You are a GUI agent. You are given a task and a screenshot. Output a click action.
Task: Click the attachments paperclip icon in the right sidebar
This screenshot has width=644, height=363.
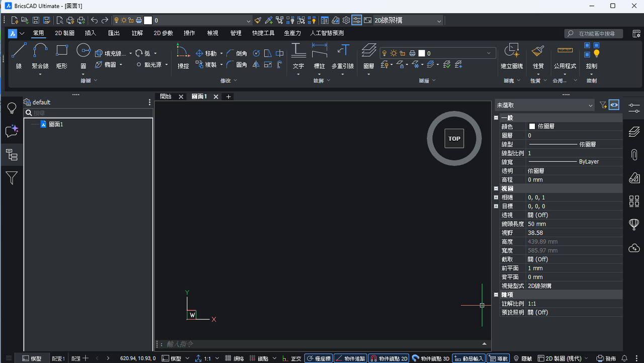pyautogui.click(x=634, y=155)
